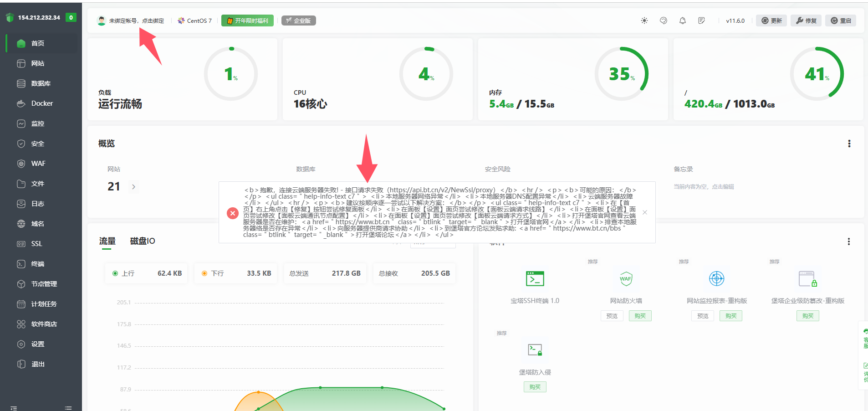Click the 企业版 enterprise badge
The image size is (868, 411).
(x=299, y=21)
